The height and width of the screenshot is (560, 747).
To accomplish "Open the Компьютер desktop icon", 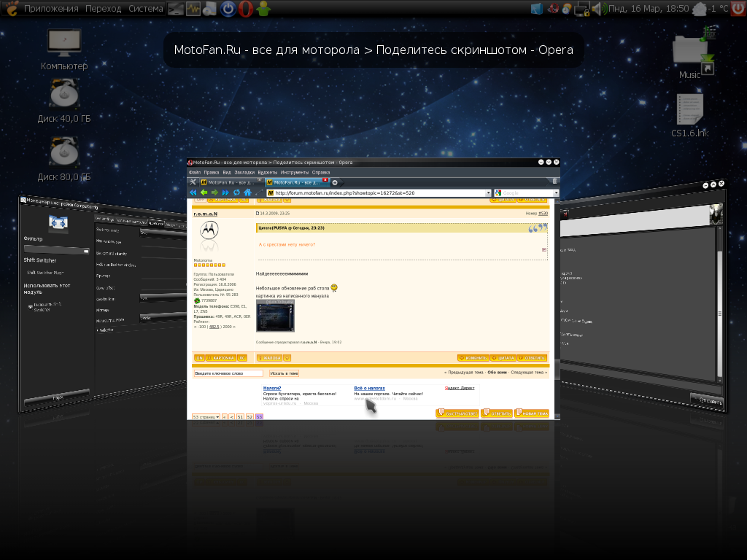I will [64, 49].
